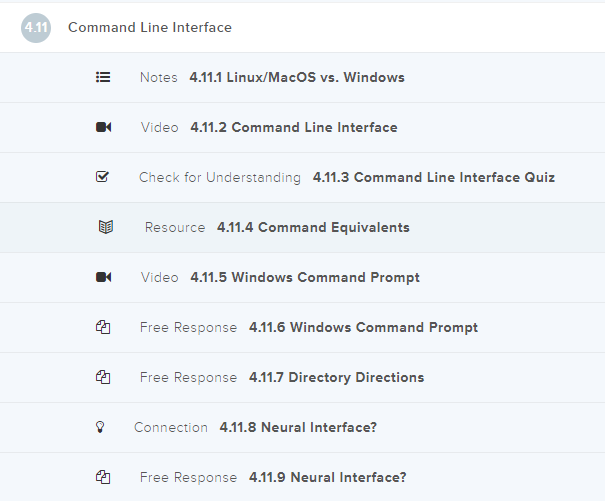This screenshot has height=501, width=605.
Task: Open 4.11.3 Command Line Interface Quiz
Action: click(x=433, y=177)
